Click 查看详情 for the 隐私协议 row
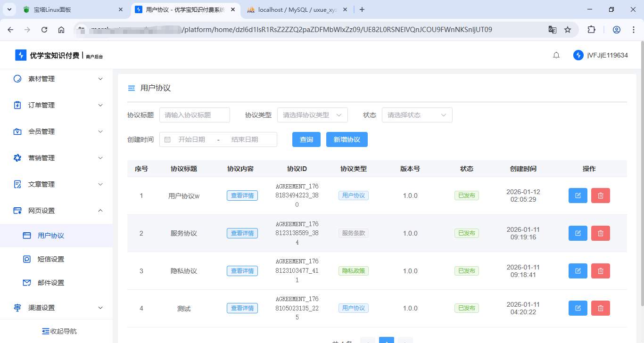 (x=242, y=271)
